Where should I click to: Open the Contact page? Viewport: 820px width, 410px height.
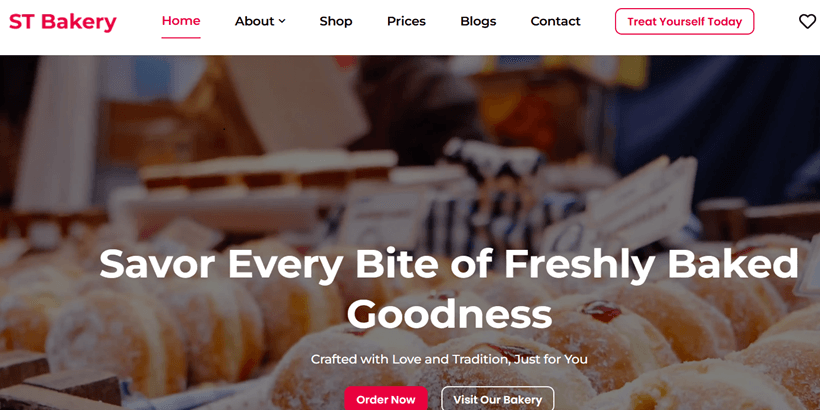[x=555, y=21]
